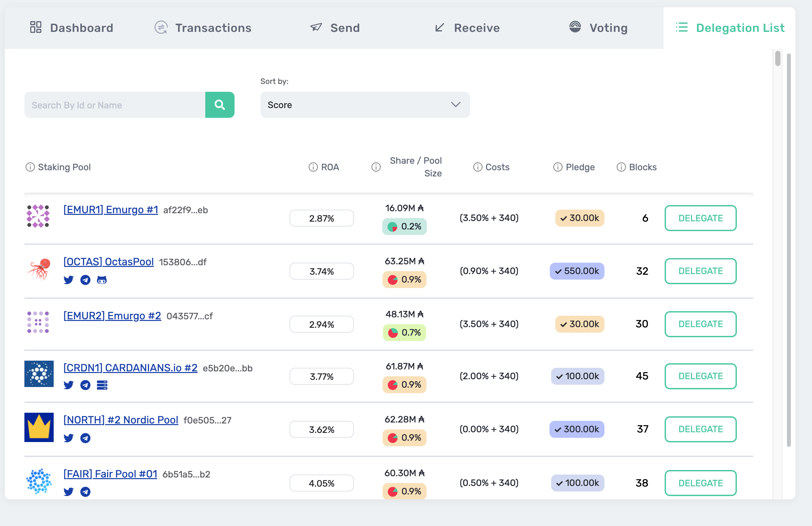Screen dimensions: 812x526
Task: Open Fair Pool's Twitter icon link
Action: (x=69, y=491)
